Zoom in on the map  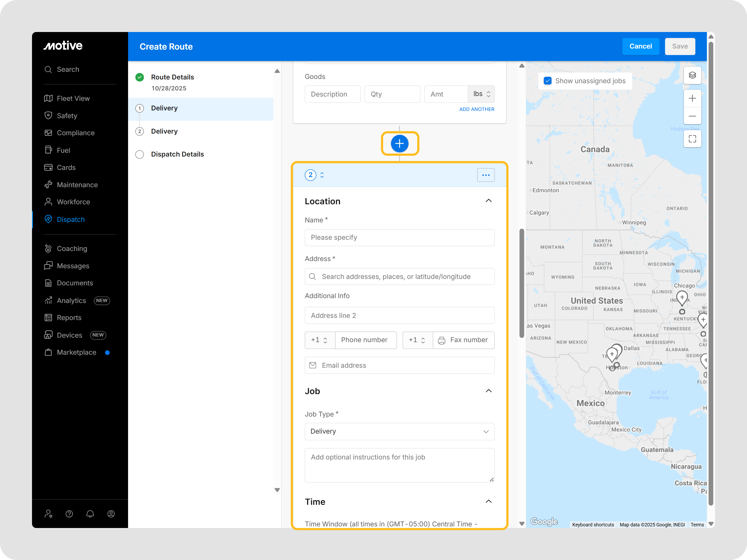pyautogui.click(x=692, y=98)
